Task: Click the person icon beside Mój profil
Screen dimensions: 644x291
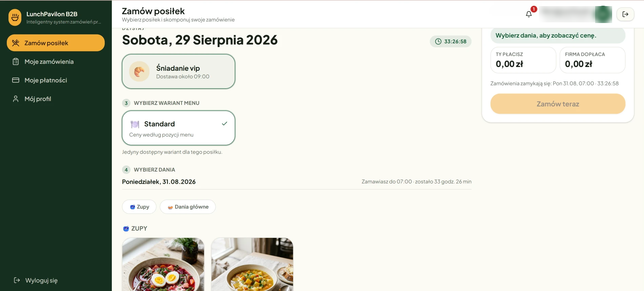Action: pos(16,99)
